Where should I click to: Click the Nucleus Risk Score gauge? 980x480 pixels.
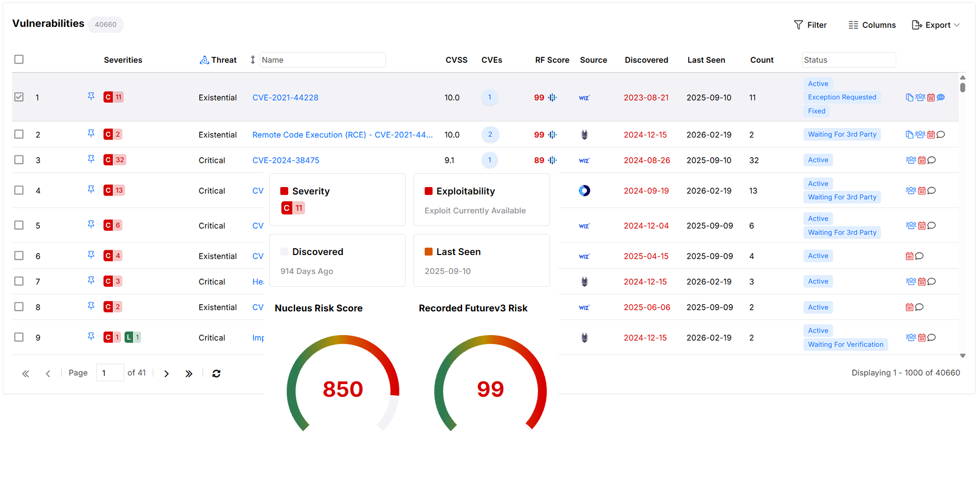(342, 389)
